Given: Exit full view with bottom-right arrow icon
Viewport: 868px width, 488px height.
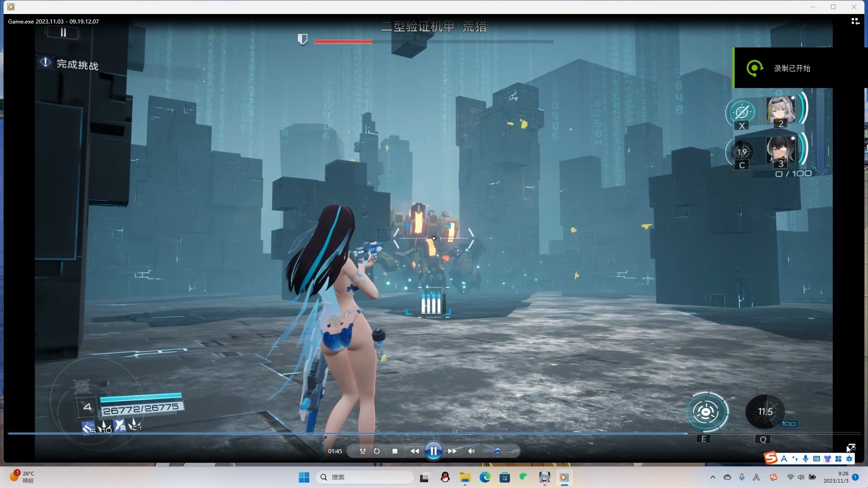Looking at the screenshot, I should pos(851,447).
